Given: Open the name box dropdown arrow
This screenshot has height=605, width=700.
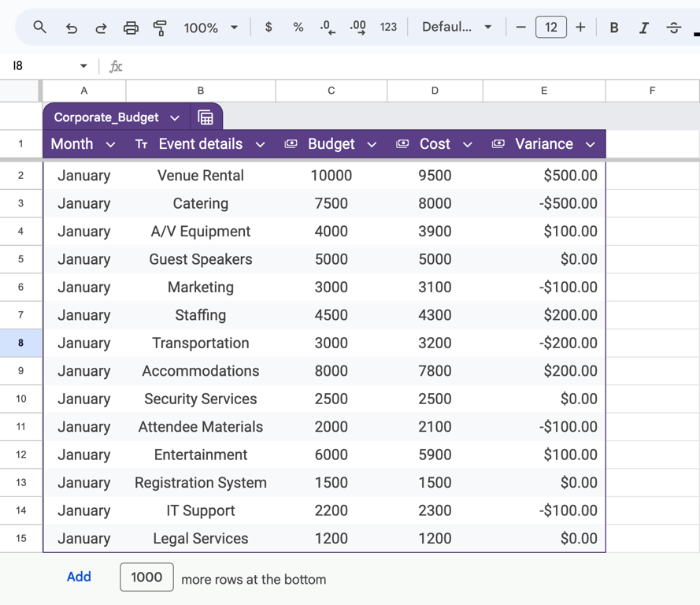Looking at the screenshot, I should coord(83,66).
